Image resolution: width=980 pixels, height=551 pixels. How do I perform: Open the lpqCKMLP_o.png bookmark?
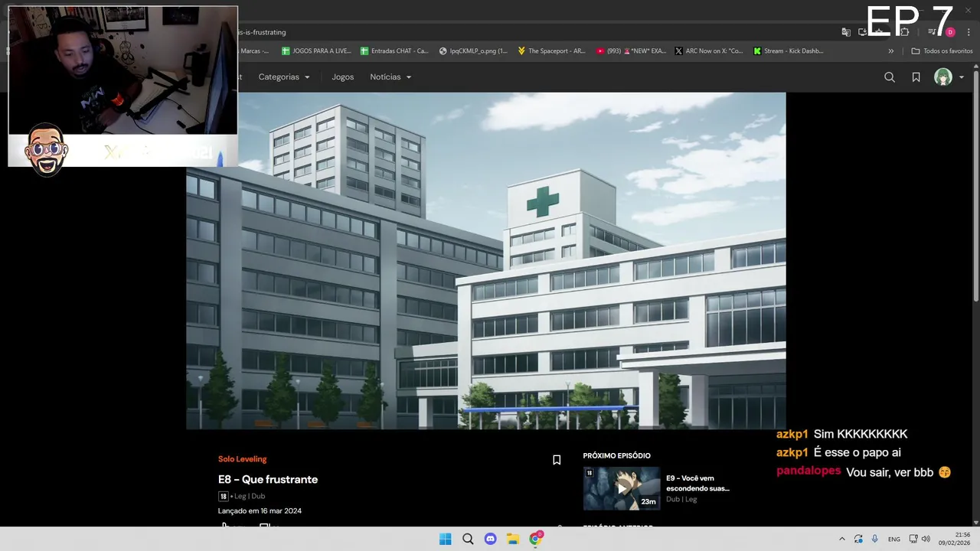[x=473, y=51]
